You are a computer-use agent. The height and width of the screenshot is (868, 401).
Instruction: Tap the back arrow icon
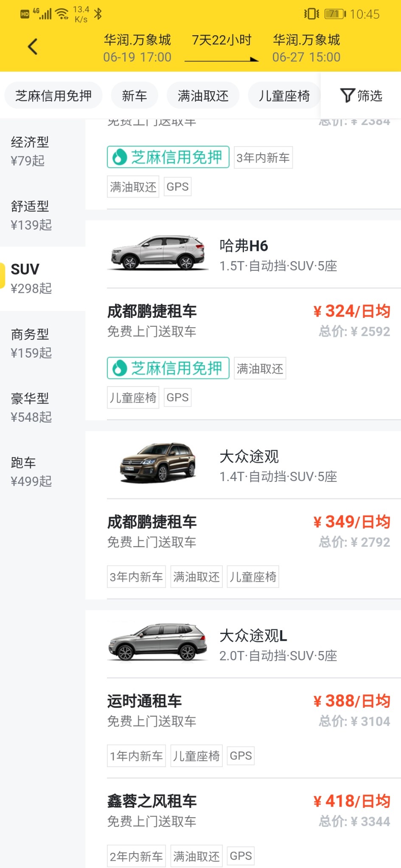tap(33, 47)
